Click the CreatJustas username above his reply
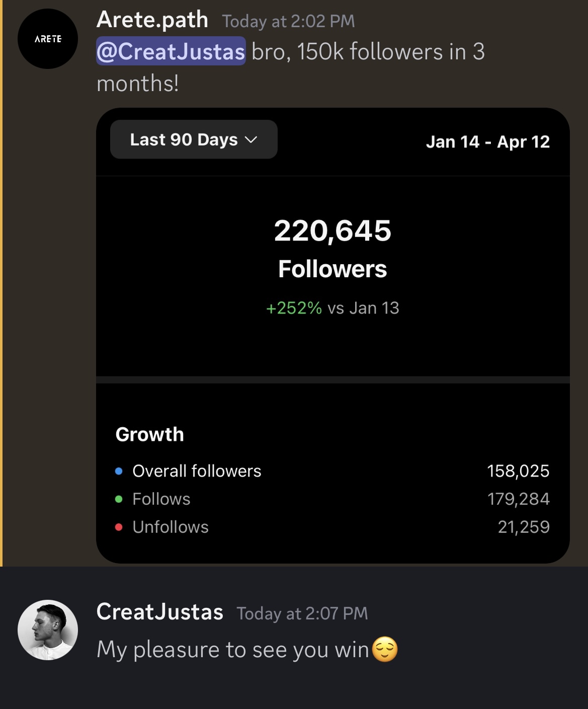Screen dimensions: 588x709 tap(159, 612)
